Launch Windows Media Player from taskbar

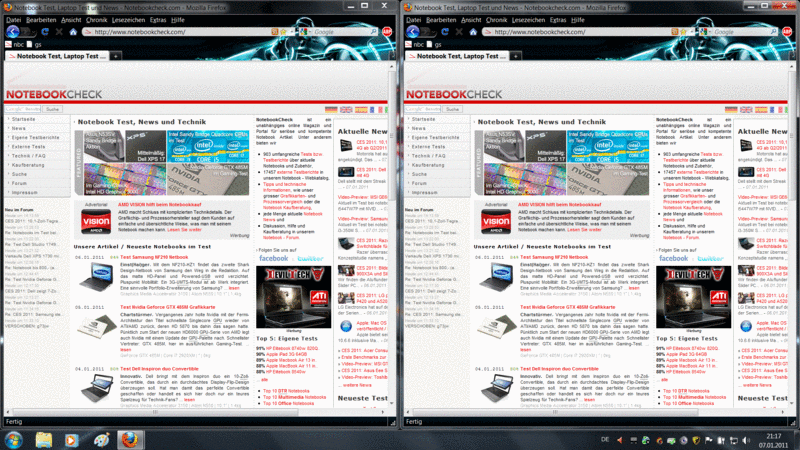(71, 440)
